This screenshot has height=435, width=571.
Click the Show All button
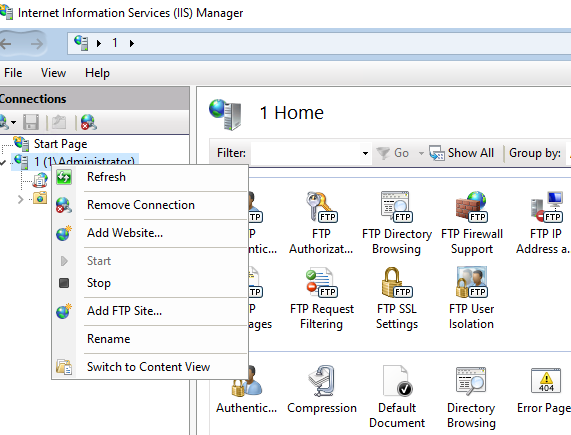coord(461,153)
